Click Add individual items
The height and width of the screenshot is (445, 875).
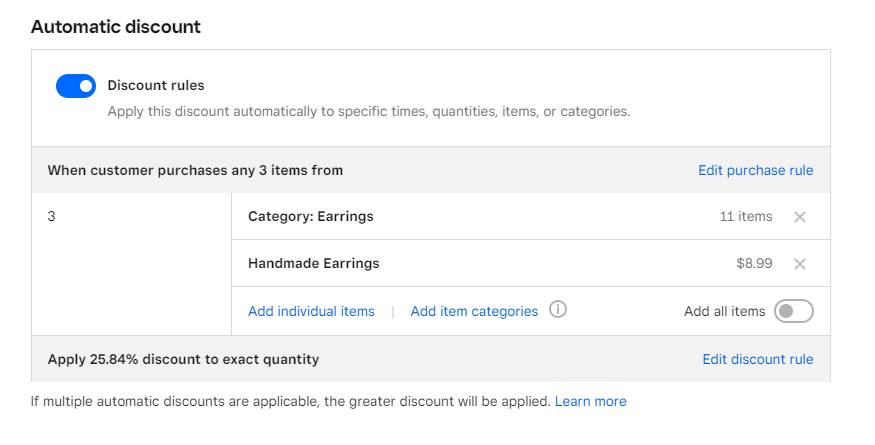(311, 311)
